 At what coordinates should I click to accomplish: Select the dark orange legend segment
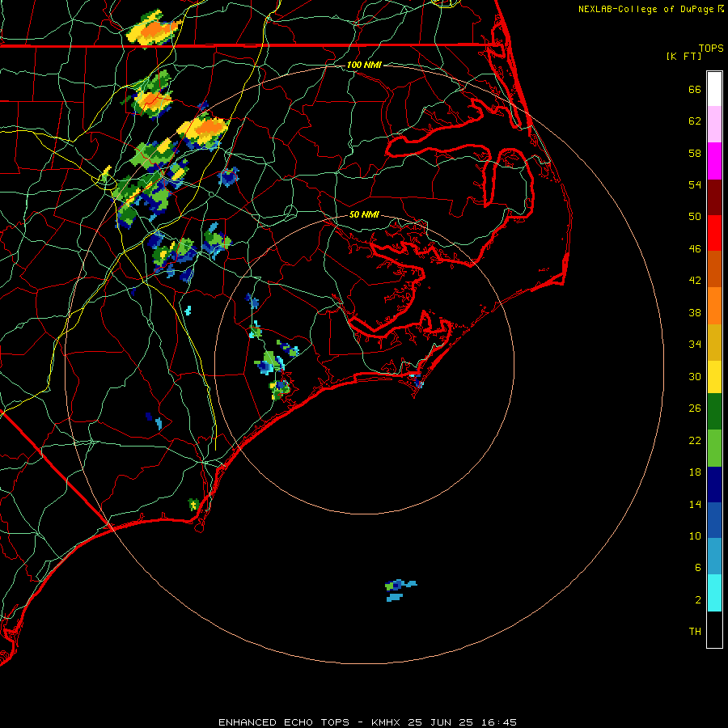(714, 269)
